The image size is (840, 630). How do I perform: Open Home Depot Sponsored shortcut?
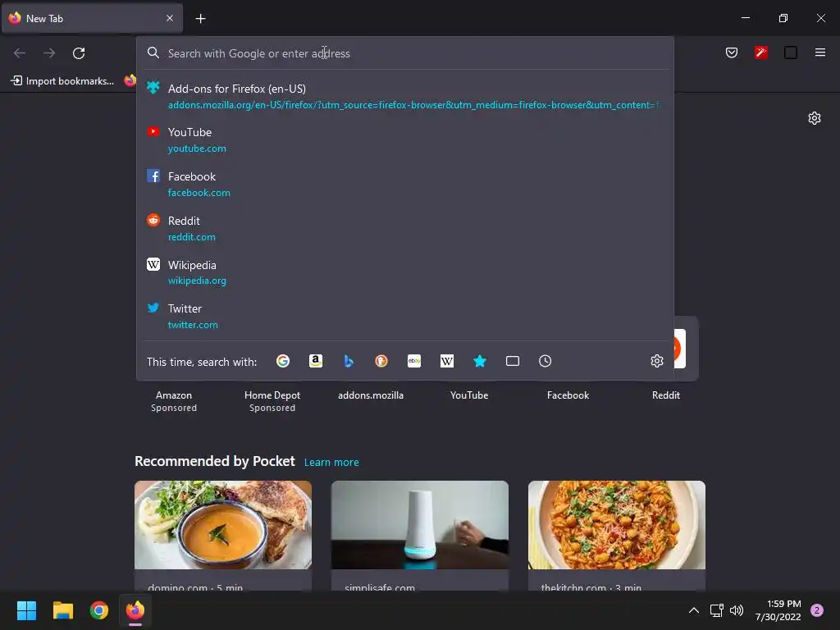272,401
